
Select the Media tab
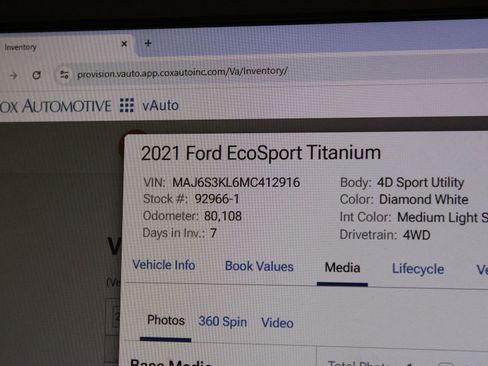pos(342,268)
